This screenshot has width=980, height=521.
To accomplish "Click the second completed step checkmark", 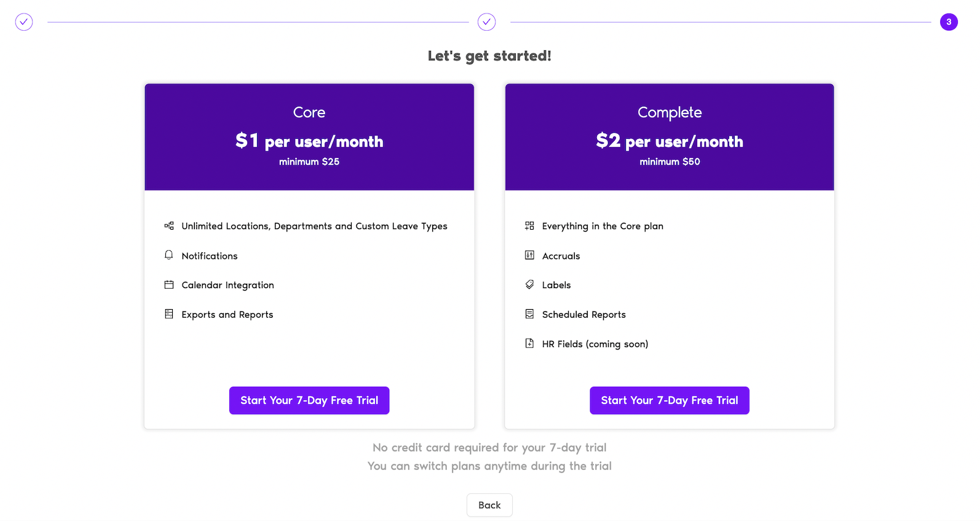I will tap(486, 22).
